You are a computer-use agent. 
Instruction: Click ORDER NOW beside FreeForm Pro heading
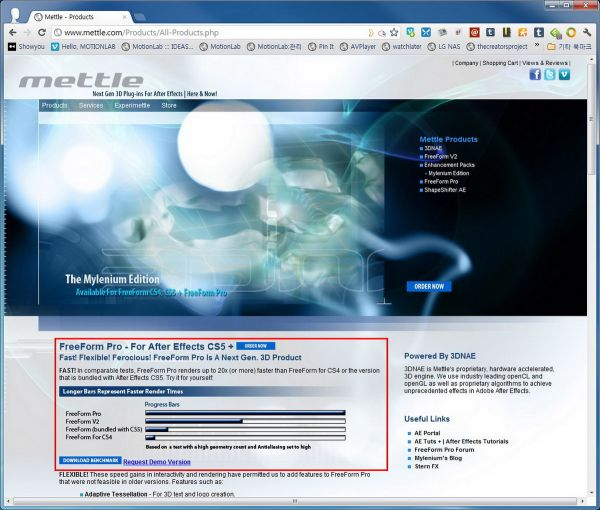coord(255,346)
